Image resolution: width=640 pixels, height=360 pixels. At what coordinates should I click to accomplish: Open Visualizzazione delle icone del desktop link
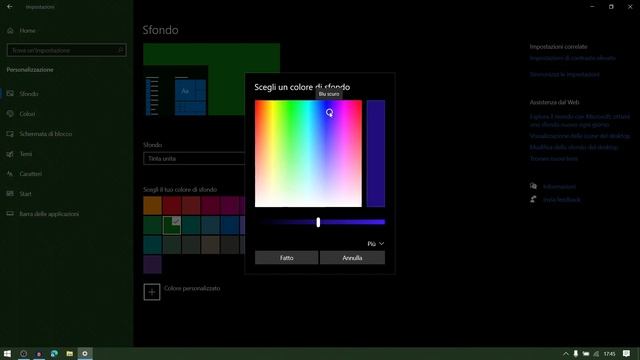(x=580, y=136)
